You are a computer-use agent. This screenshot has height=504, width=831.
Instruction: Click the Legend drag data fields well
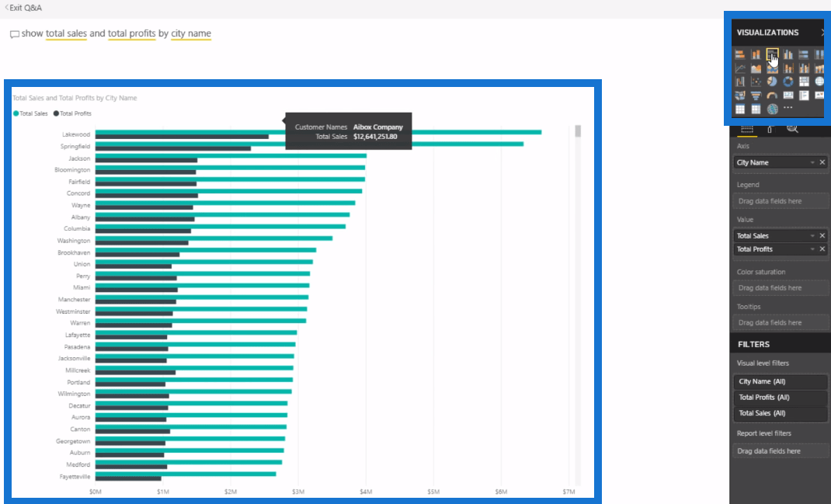(781, 201)
